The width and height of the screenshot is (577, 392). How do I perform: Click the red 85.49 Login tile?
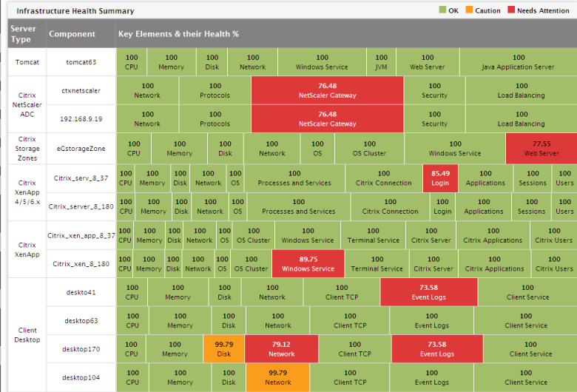pyautogui.click(x=440, y=178)
